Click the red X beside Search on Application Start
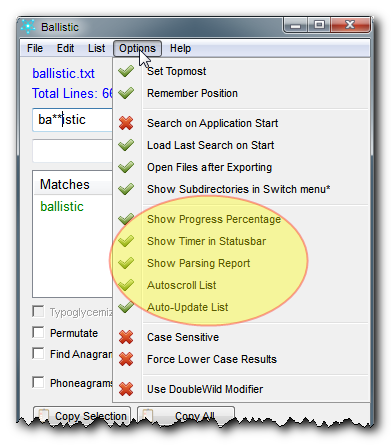Image resolution: width=391 pixels, height=445 pixels. (126, 123)
